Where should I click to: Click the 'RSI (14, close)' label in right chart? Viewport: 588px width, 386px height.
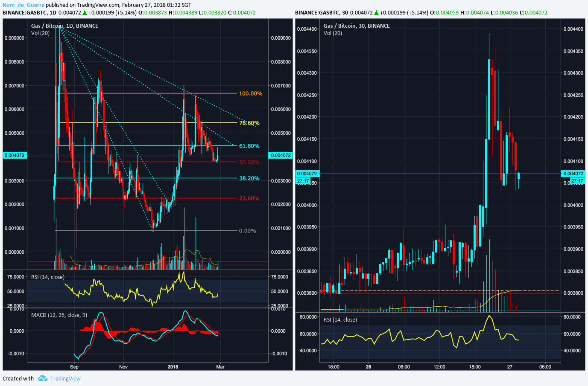340,320
